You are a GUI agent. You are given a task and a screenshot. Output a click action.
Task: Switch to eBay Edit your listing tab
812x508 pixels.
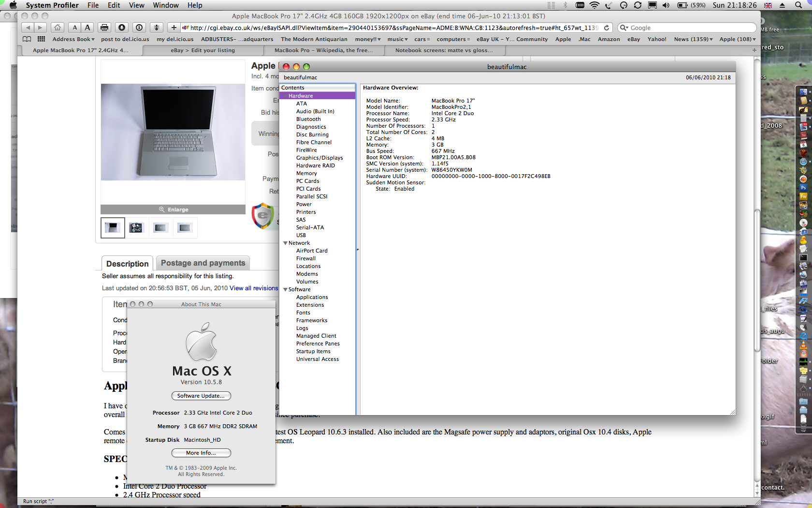[203, 50]
